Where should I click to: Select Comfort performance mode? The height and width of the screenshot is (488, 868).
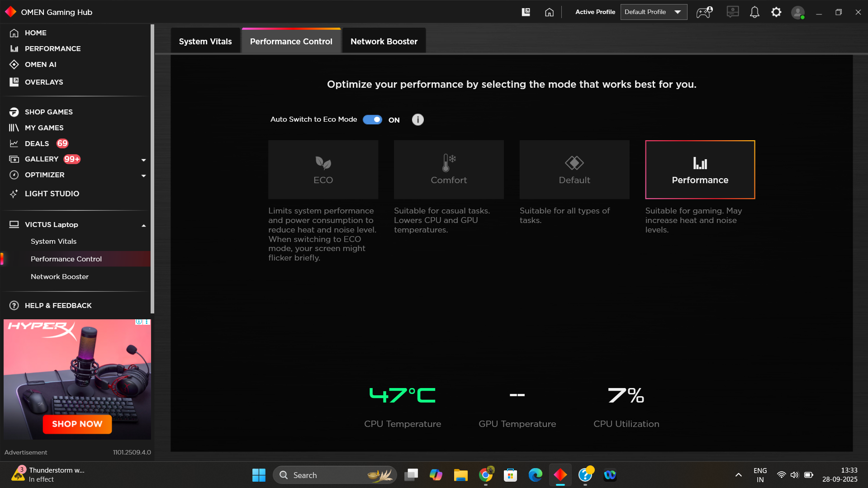pos(449,170)
